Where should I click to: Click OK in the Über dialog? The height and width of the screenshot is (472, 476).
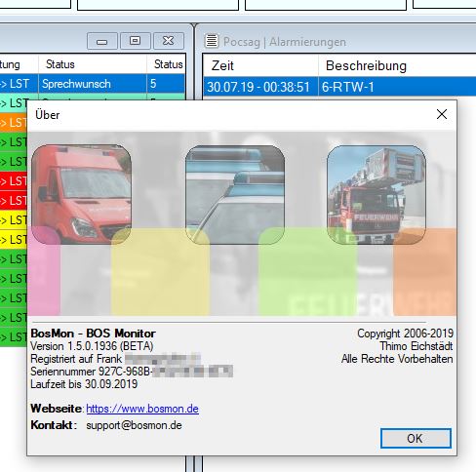(416, 438)
